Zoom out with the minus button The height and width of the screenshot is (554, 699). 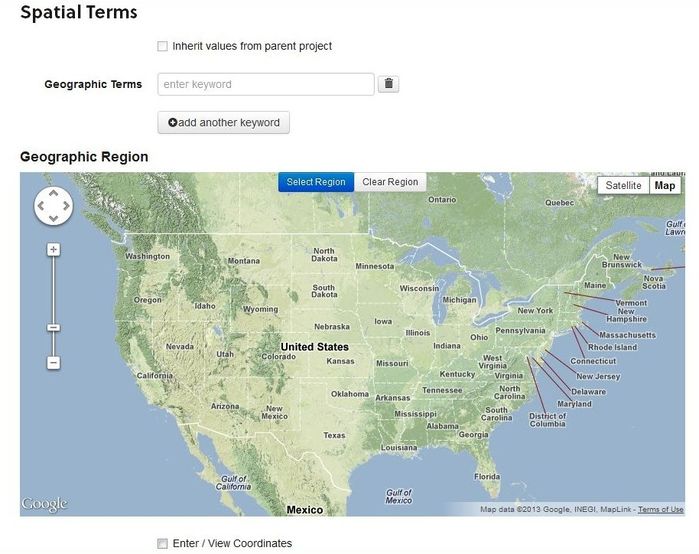tap(53, 362)
